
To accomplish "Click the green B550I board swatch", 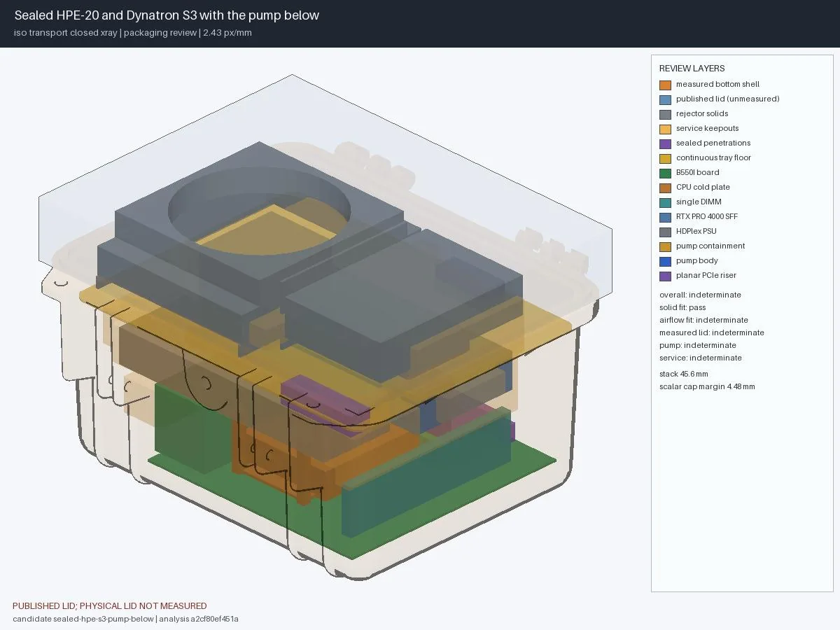I will (x=665, y=173).
